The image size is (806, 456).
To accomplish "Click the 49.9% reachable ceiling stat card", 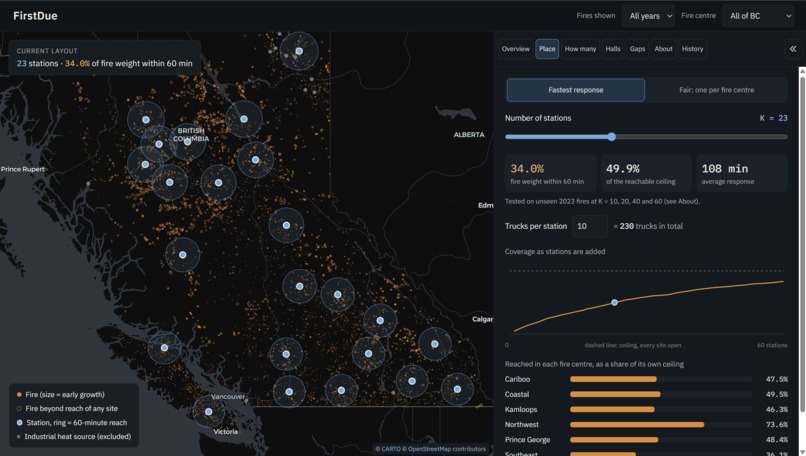I will [x=646, y=173].
